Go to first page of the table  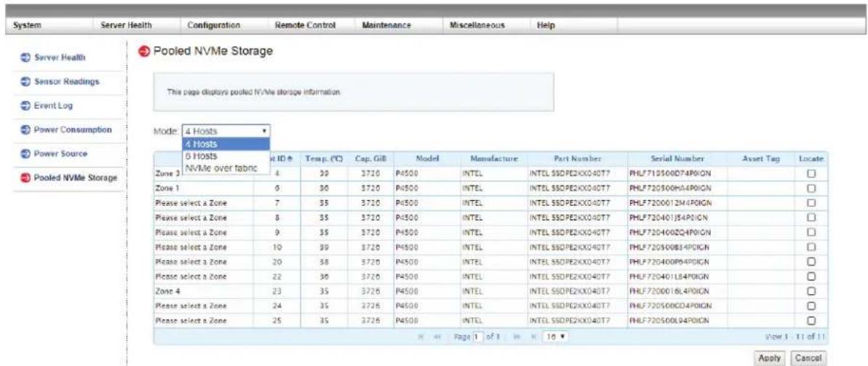[423, 336]
